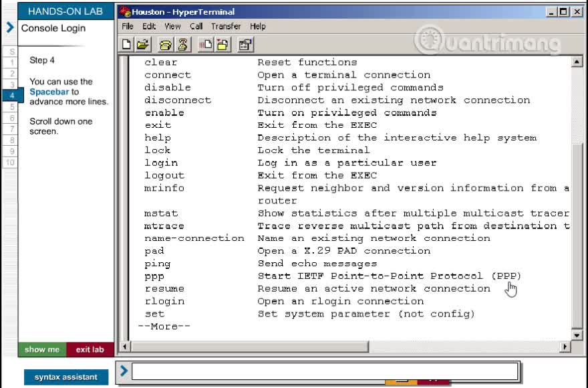Go to lab step 2
The image size is (588, 388).
(11, 73)
